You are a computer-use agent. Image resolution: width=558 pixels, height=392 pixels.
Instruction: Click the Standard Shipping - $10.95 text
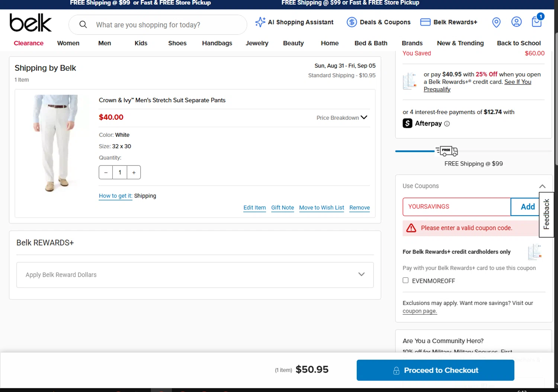pos(342,75)
